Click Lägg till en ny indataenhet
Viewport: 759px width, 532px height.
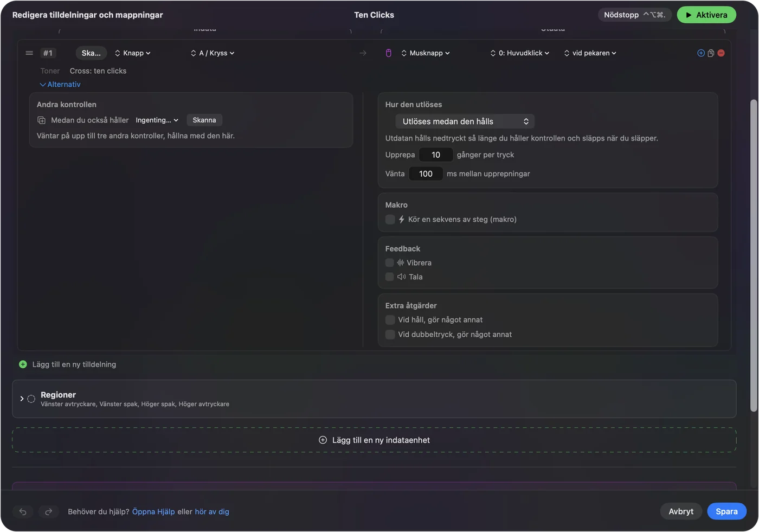pos(374,440)
